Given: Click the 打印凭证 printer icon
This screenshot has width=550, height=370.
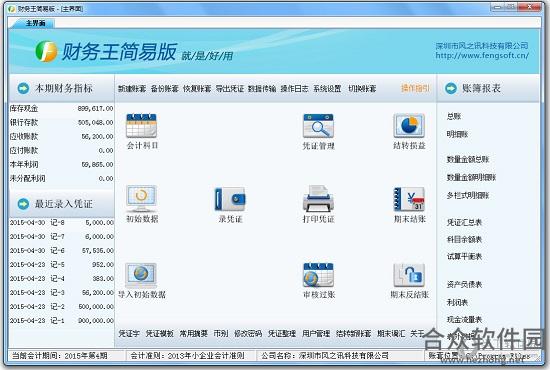Looking at the screenshot, I should 318,199.
